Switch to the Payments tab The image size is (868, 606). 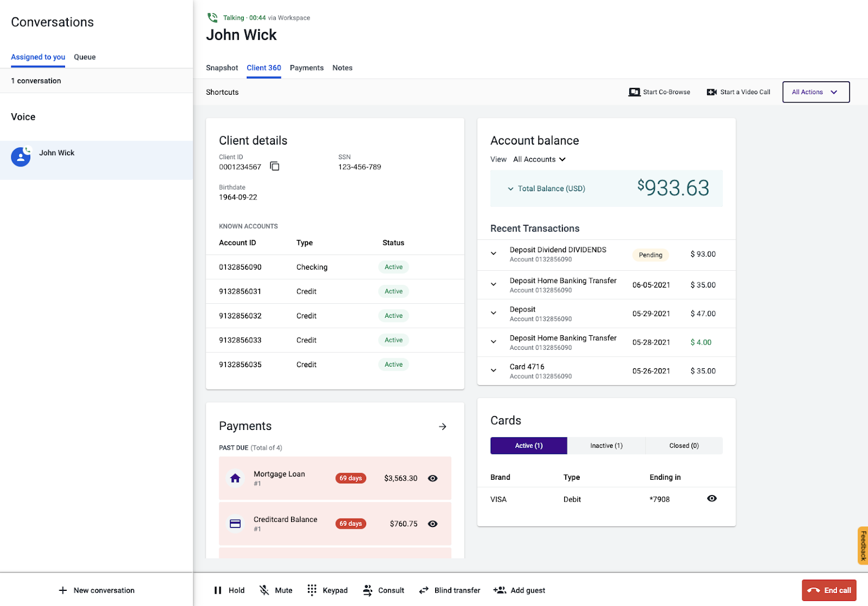307,68
